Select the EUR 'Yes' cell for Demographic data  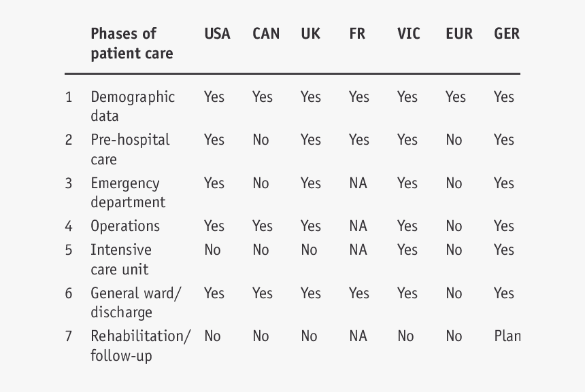pyautogui.click(x=456, y=97)
